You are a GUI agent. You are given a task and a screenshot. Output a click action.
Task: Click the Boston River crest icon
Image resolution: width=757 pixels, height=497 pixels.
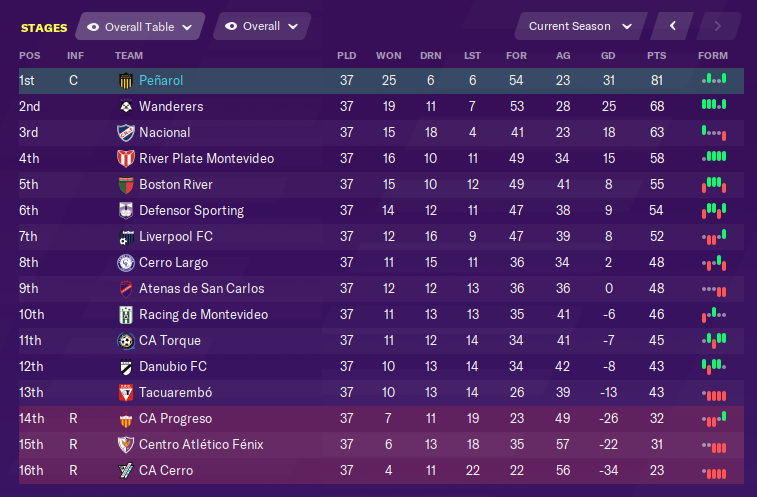tap(126, 185)
